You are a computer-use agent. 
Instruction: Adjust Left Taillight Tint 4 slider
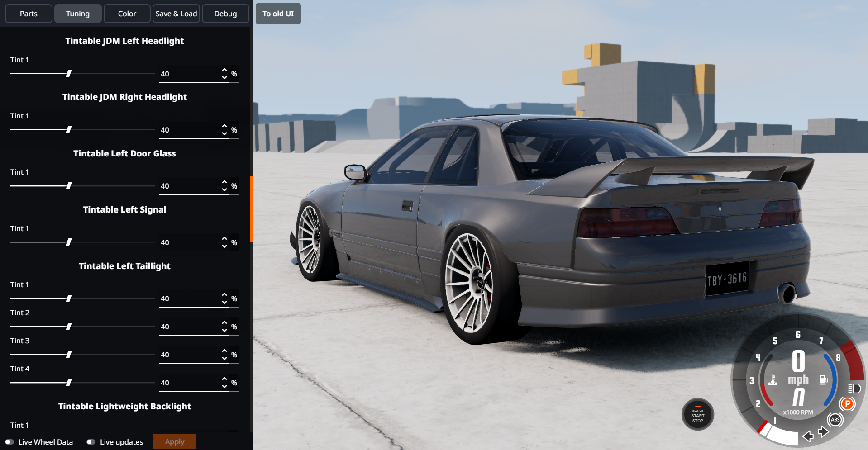tap(82, 383)
